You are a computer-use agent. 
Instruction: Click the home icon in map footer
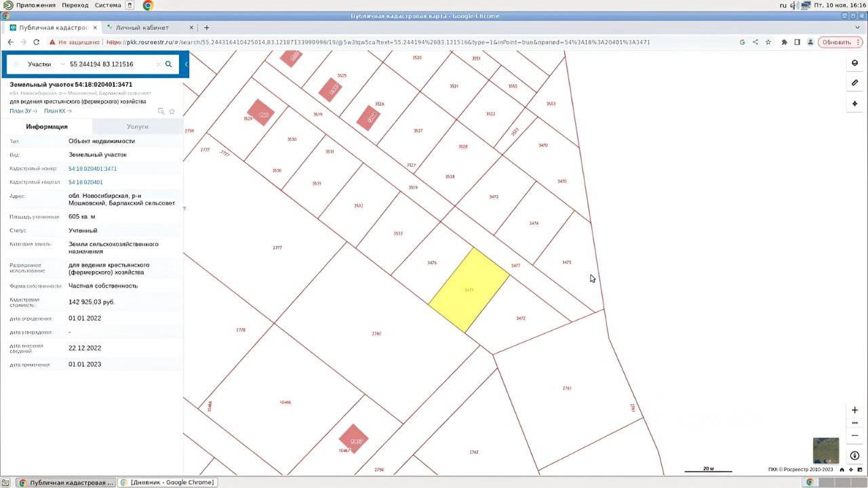(842, 469)
